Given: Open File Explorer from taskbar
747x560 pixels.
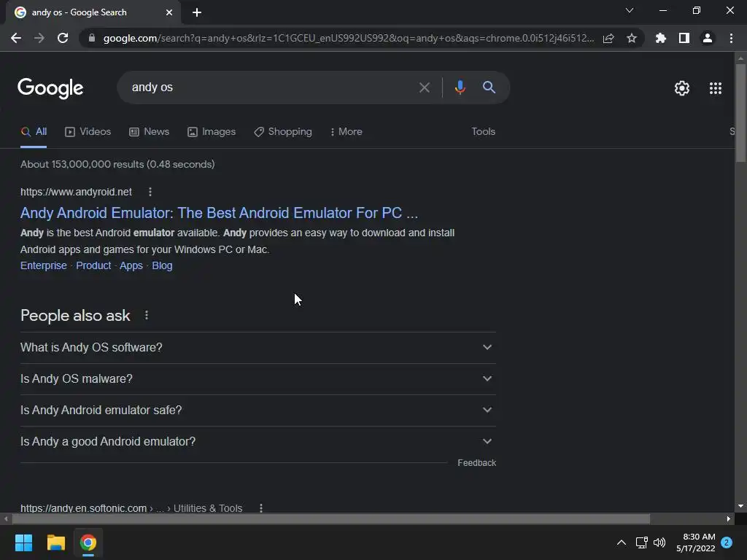Looking at the screenshot, I should tap(55, 542).
